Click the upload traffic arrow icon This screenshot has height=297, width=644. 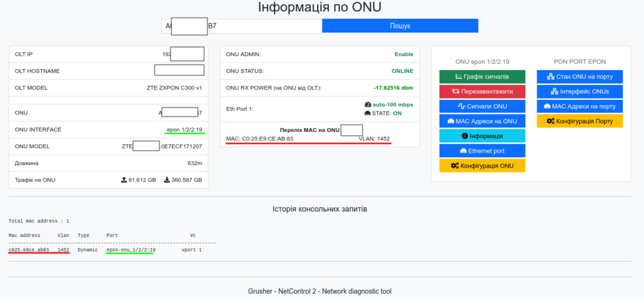click(x=124, y=180)
